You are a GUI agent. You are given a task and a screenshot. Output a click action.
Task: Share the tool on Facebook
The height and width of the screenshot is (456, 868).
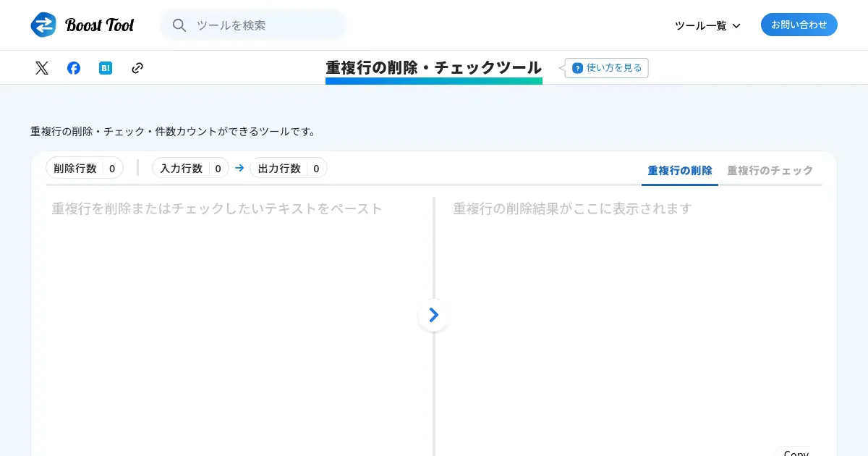pyautogui.click(x=74, y=68)
